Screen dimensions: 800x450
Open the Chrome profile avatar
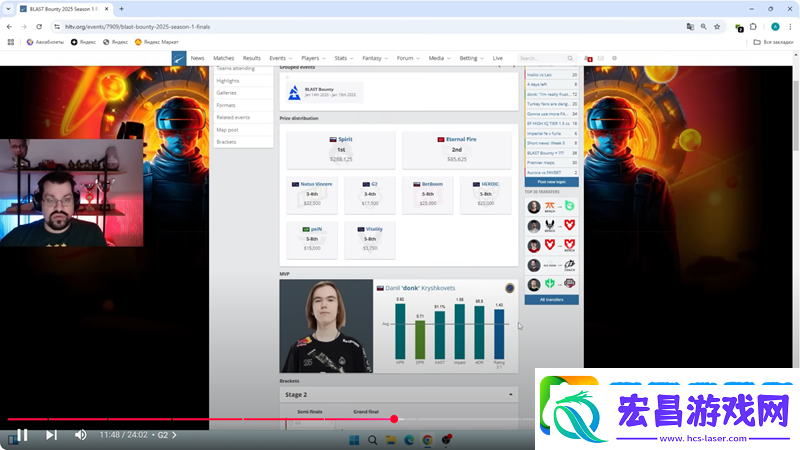775,27
